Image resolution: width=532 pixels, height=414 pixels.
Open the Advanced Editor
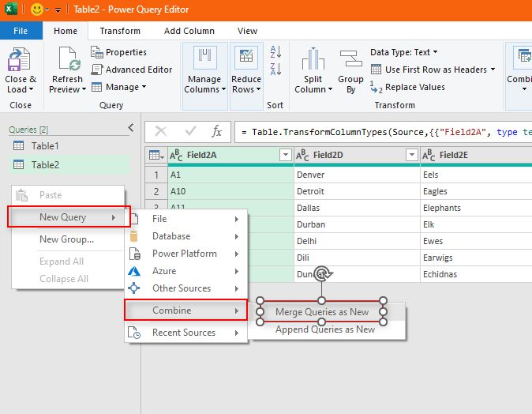[132, 70]
